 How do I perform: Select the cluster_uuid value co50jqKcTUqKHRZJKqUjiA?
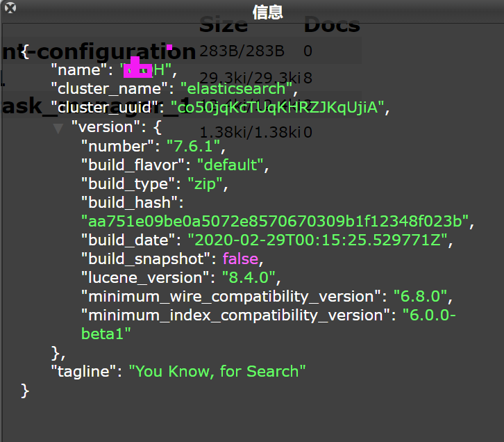(278, 108)
